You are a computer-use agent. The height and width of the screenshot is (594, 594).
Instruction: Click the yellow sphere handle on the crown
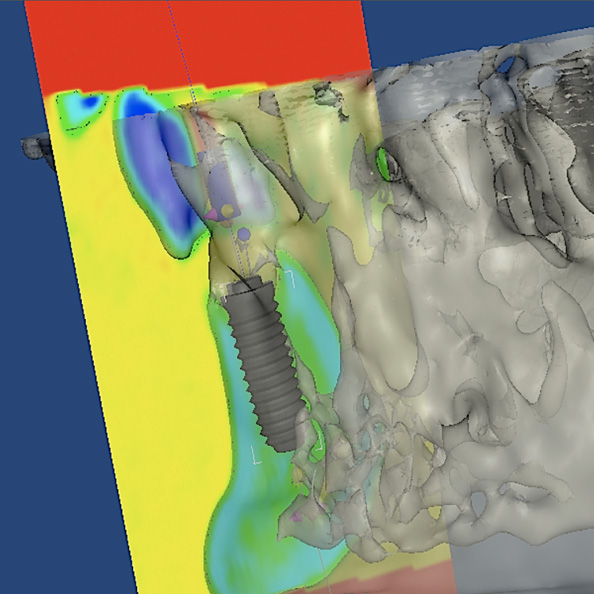pos(227,211)
